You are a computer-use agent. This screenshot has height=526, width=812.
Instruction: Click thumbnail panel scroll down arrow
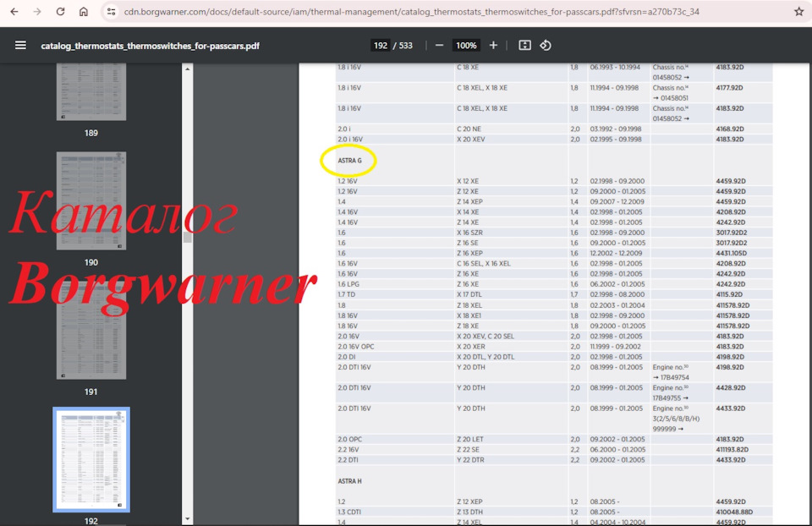pyautogui.click(x=188, y=518)
